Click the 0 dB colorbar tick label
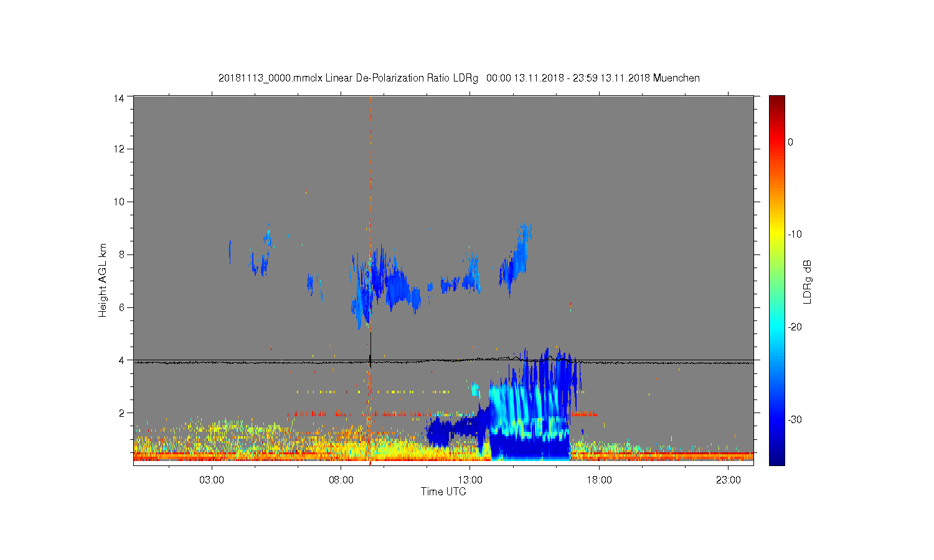The width and height of the screenshot is (934, 560). pyautogui.click(x=790, y=142)
